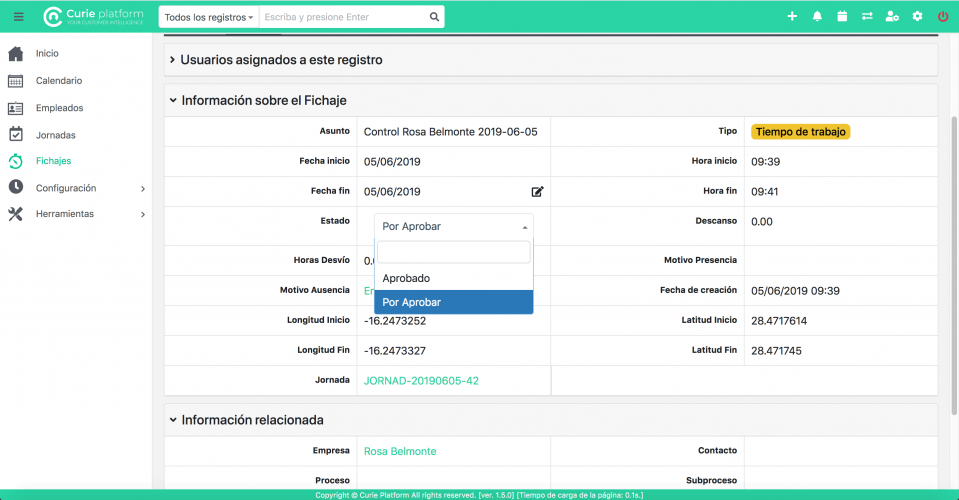Click the red power logout icon
The height and width of the screenshot is (500, 959).
[942, 16]
